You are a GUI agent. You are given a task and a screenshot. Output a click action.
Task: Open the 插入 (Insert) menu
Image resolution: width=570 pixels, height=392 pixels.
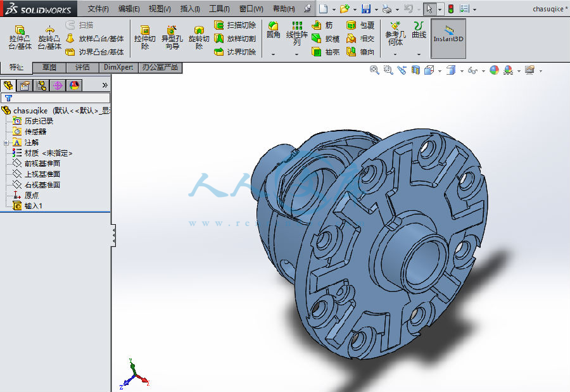tap(189, 9)
